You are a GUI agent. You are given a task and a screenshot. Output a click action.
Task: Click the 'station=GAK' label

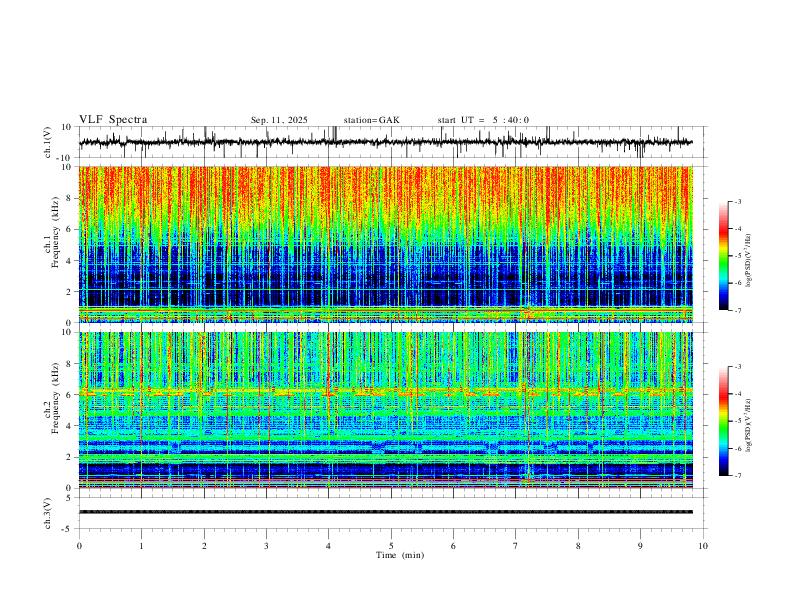click(x=371, y=120)
